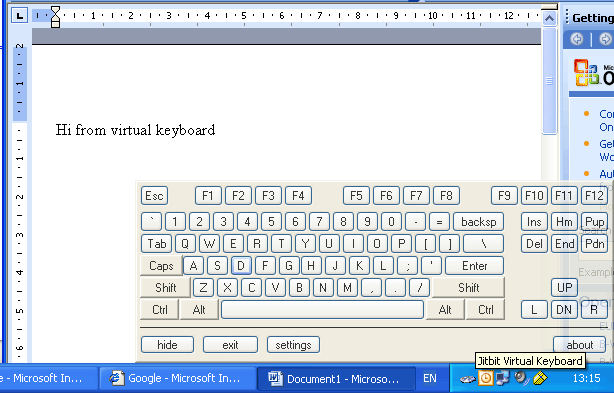Screen dimensions: 614x393
Task: Click the UP arrow key on virtual keyboard
Action: coord(564,288)
